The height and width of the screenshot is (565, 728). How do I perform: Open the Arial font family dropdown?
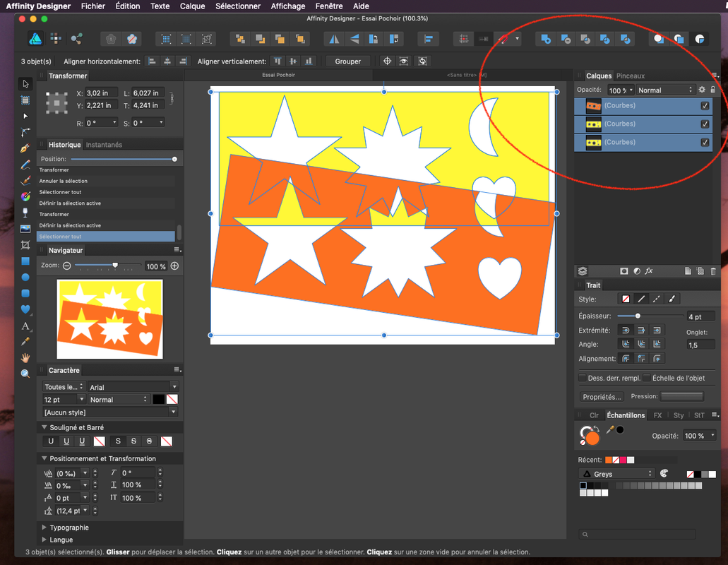coord(133,387)
